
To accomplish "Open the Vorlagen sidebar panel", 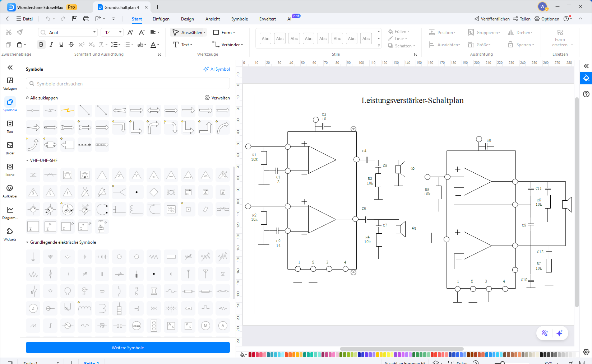I will tap(10, 83).
